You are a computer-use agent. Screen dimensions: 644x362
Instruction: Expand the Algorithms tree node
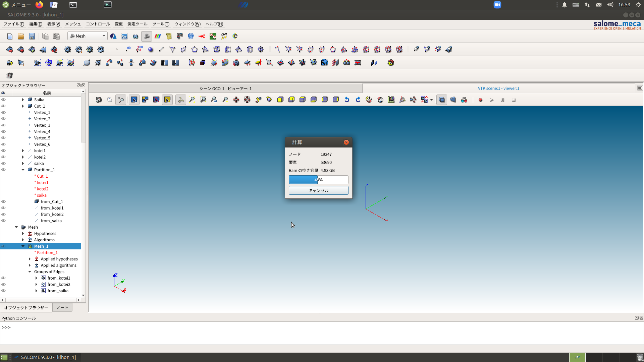[23, 240]
